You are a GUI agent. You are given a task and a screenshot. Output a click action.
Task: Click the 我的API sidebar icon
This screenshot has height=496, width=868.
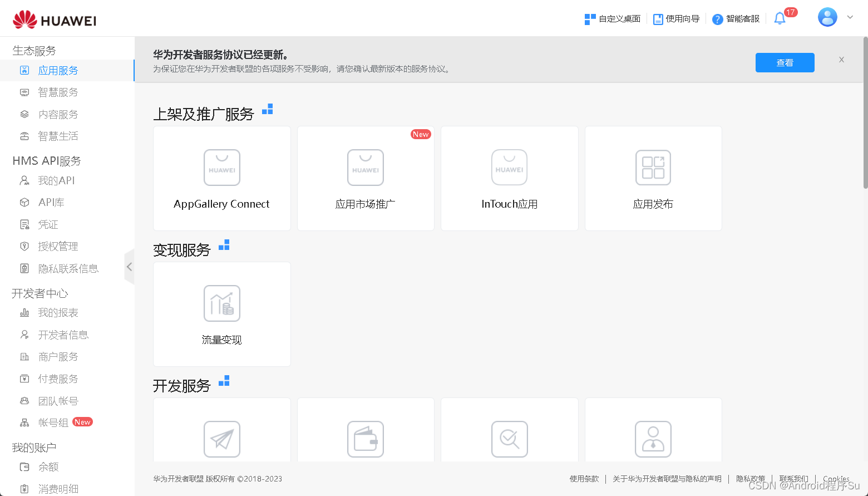click(x=24, y=180)
